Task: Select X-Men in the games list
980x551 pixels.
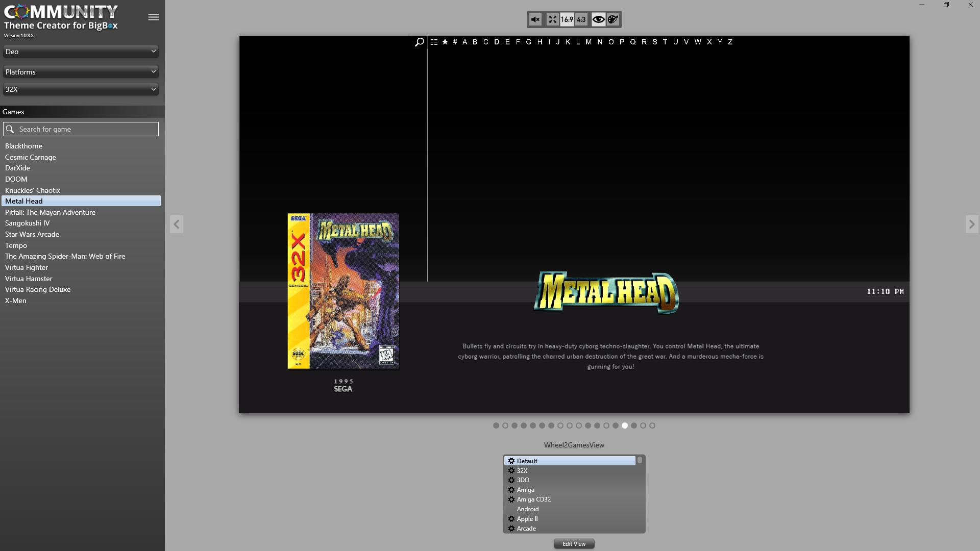Action: 81,300
